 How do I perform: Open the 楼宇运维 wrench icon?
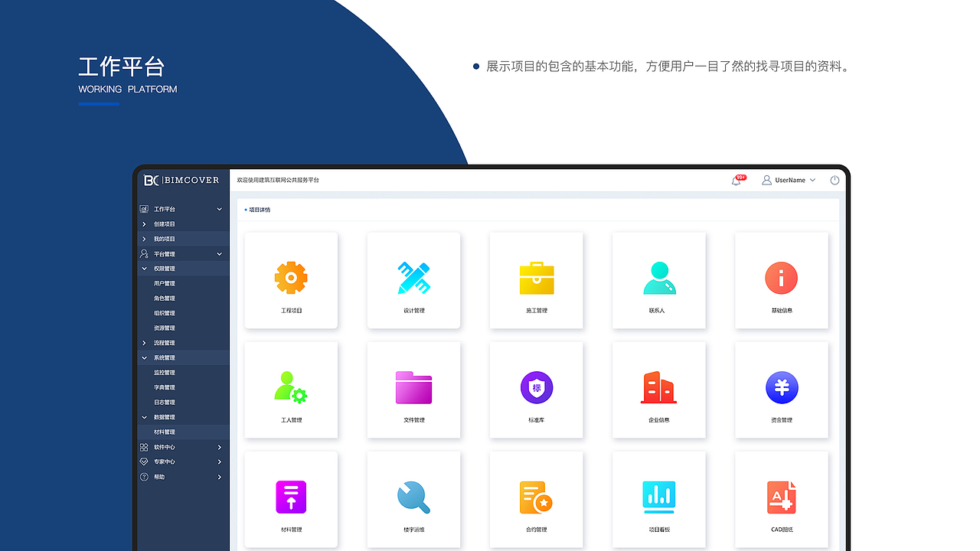(x=413, y=497)
